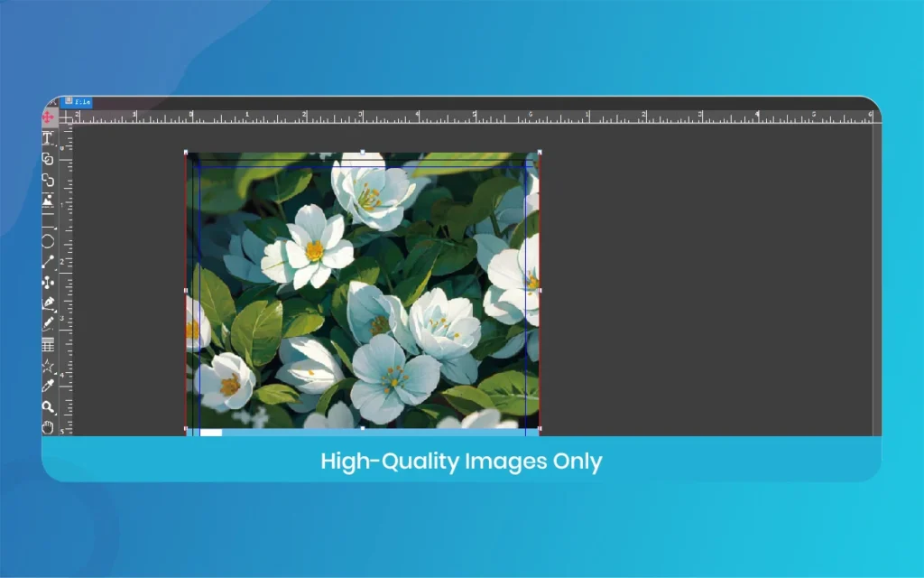Select the Item move tool
This screenshot has height=578, width=924.
[x=49, y=117]
